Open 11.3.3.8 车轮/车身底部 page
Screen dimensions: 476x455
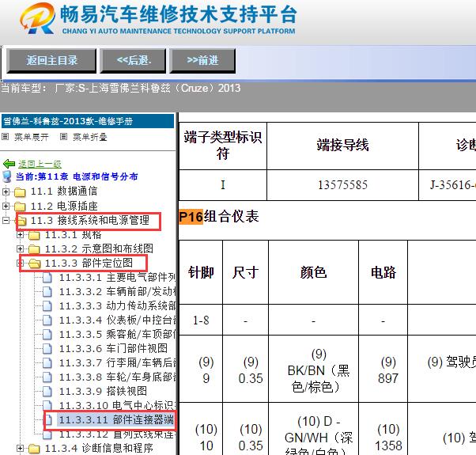[x=118, y=377]
